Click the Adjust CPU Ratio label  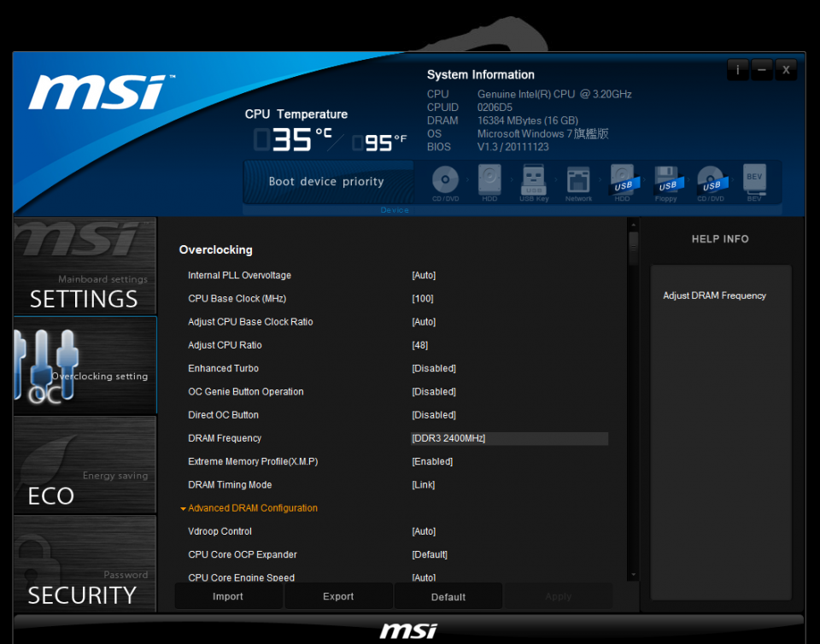225,345
